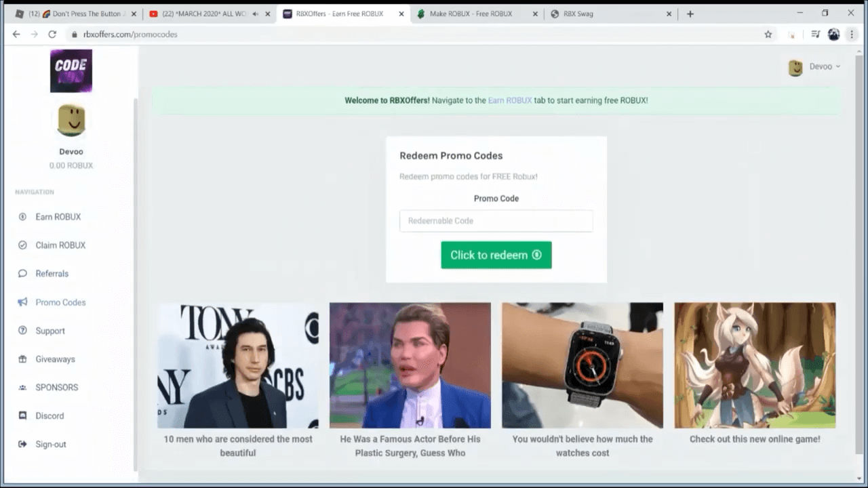Image resolution: width=868 pixels, height=488 pixels.
Task: Click the Discord icon in the sidebar
Action: click(x=22, y=416)
